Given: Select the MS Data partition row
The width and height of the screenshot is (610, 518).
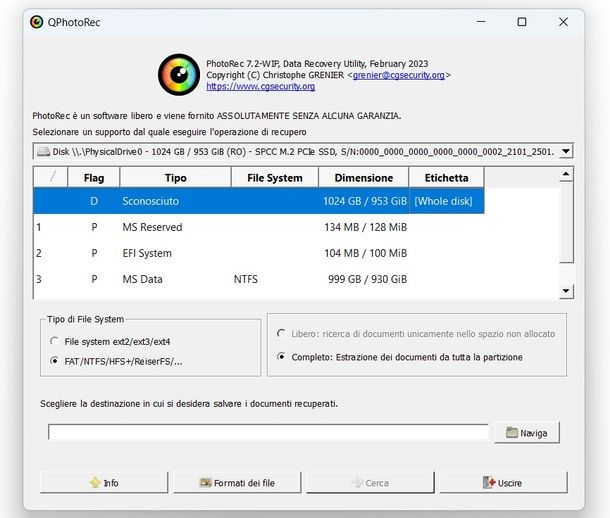Looking at the screenshot, I should 259,279.
